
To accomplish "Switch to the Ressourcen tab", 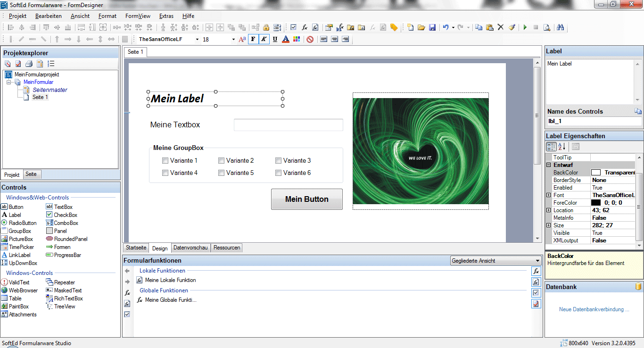I will point(227,248).
